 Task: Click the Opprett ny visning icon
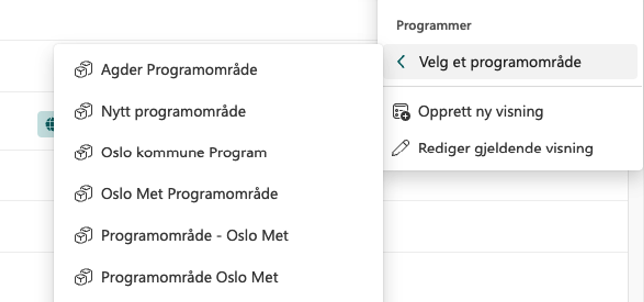coord(401,112)
